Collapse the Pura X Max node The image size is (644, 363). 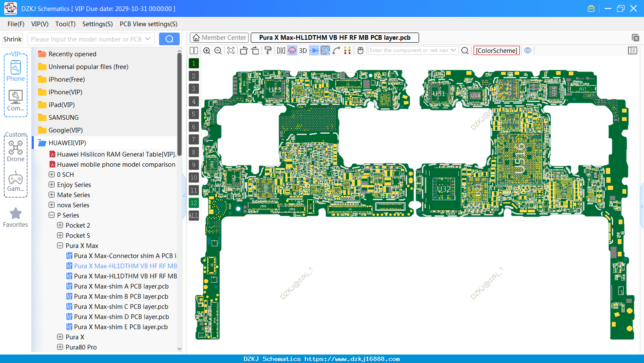pos(60,245)
